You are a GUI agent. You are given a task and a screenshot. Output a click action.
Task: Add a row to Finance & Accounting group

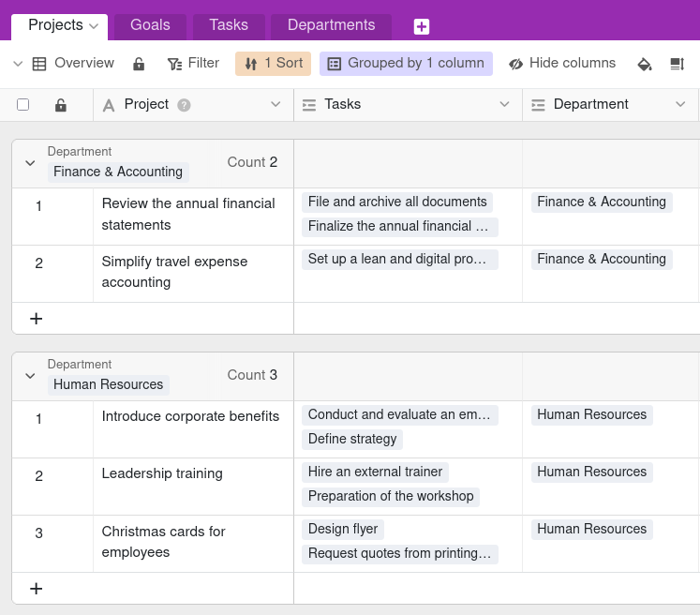pos(37,319)
